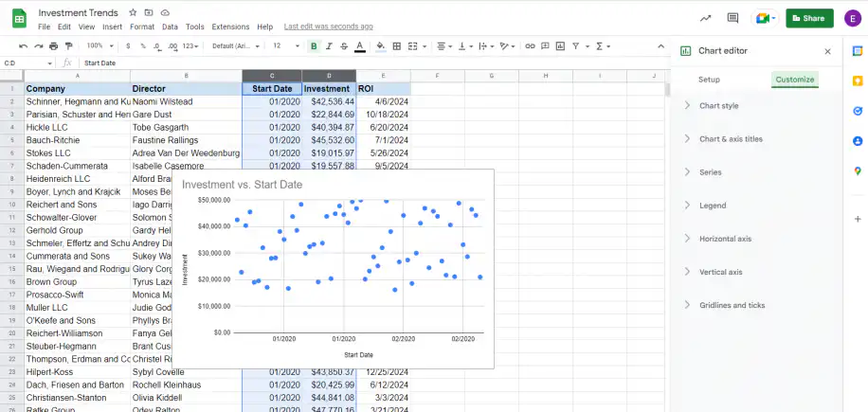
Task: Open the text wrapping dropdown
Action: (486, 46)
